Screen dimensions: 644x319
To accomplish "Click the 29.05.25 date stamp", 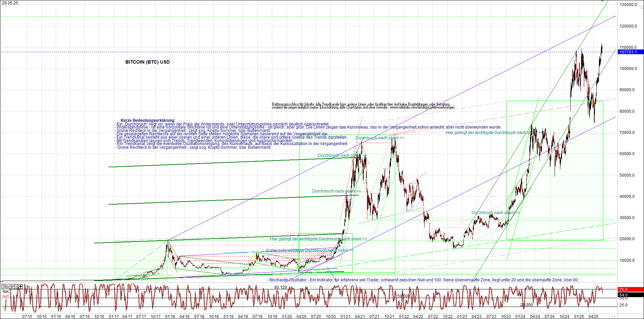I will click(x=10, y=3).
